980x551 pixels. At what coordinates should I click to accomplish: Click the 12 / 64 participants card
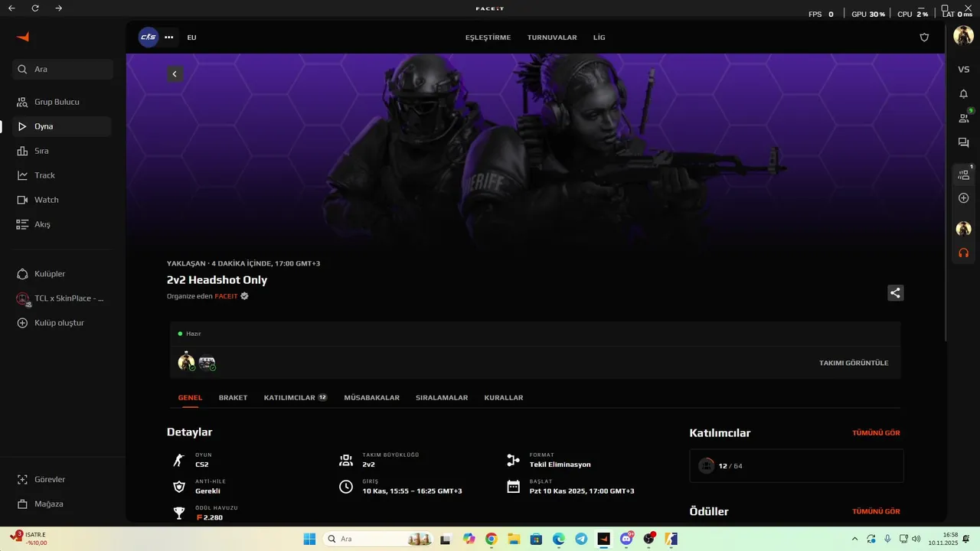[x=796, y=465]
